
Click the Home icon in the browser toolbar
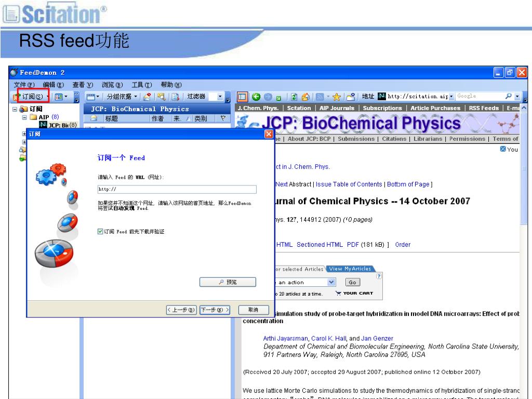(305, 97)
